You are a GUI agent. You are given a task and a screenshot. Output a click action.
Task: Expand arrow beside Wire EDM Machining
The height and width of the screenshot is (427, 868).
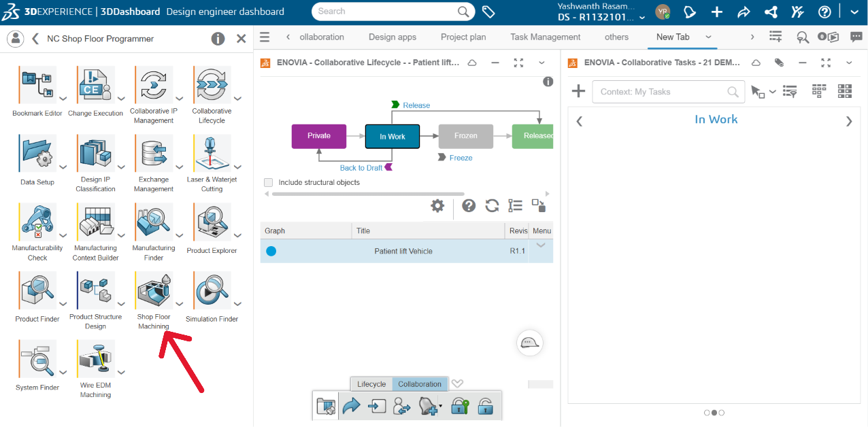121,373
